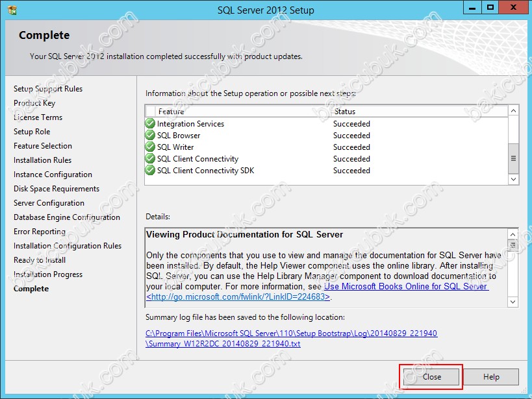This screenshot has height=399, width=532.
Task: Click Succeeded status of Integration Services
Action: (x=351, y=124)
